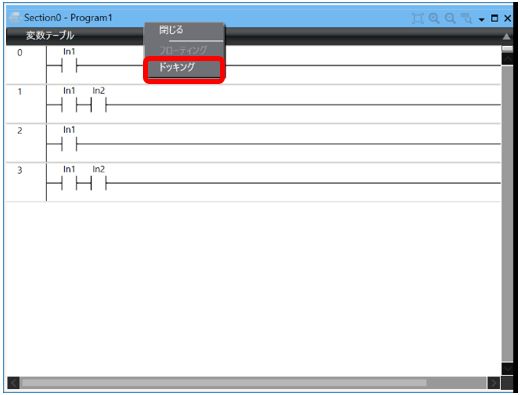The width and height of the screenshot is (520, 395).
Task: Click the horizontal scrollbar right arrow
Action: (494, 383)
